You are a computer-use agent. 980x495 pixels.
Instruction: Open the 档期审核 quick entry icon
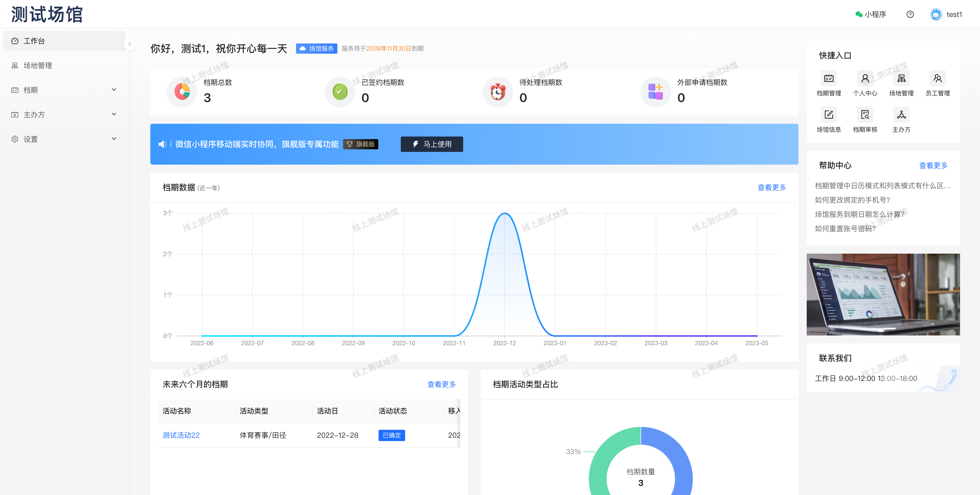pyautogui.click(x=865, y=115)
